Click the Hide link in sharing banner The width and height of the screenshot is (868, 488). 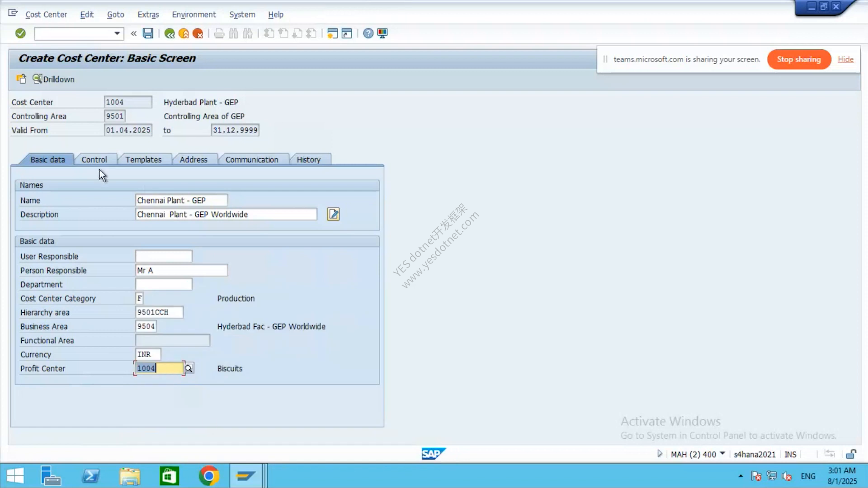(845, 59)
